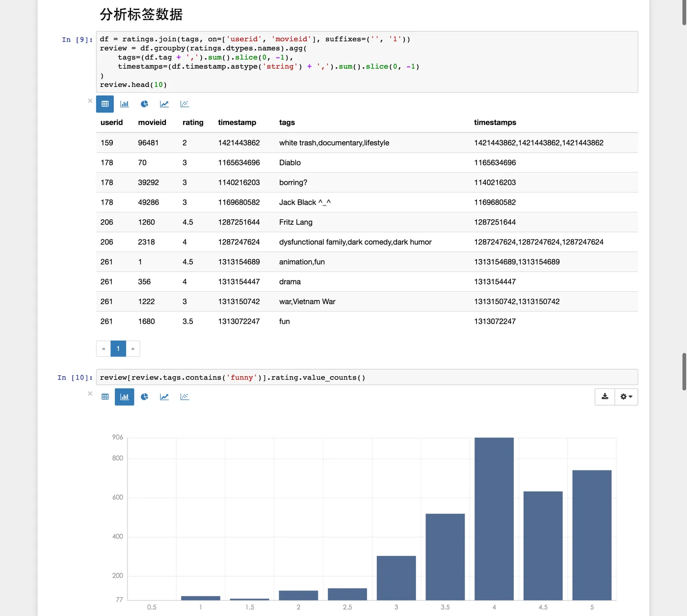Click the timestamp column header
The height and width of the screenshot is (616, 687).
coord(237,123)
